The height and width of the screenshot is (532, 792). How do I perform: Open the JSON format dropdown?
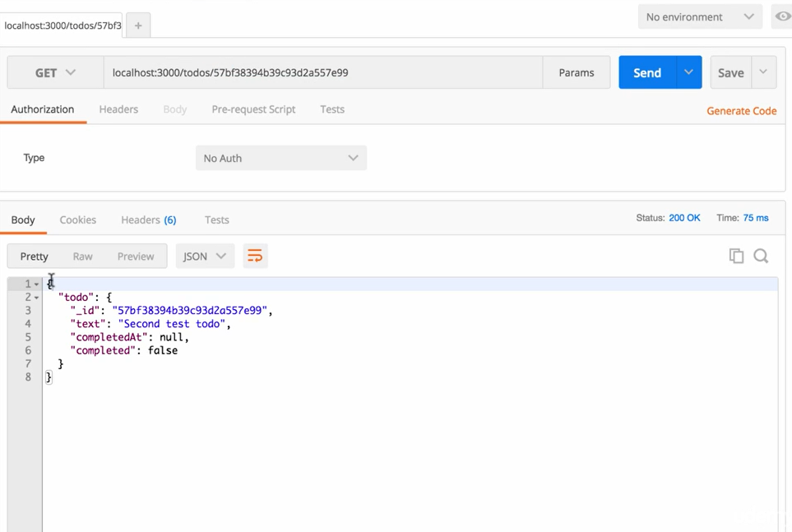click(205, 257)
